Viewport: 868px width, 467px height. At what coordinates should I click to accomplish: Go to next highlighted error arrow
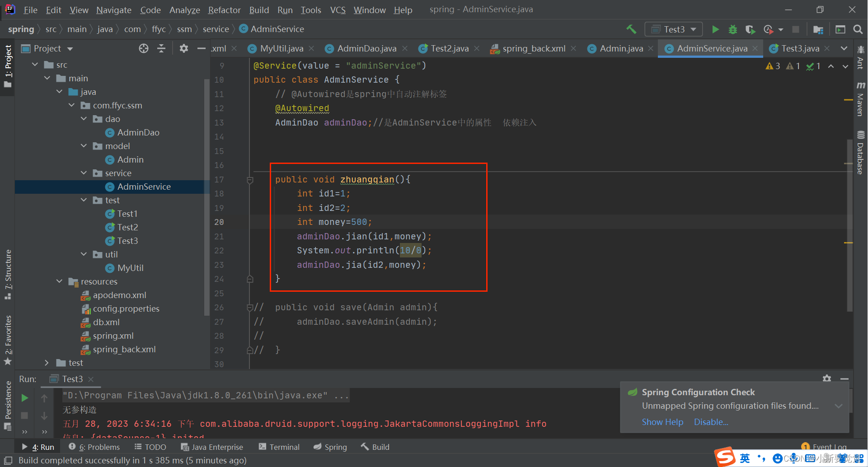[845, 66]
